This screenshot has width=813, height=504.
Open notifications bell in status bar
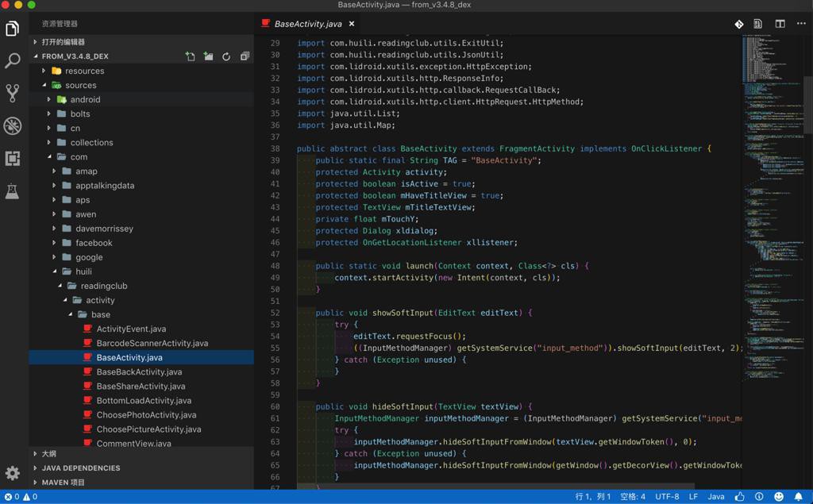799,497
